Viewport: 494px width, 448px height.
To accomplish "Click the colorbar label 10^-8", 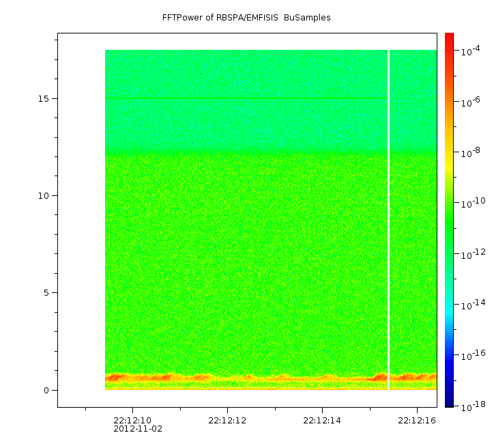I will click(471, 153).
